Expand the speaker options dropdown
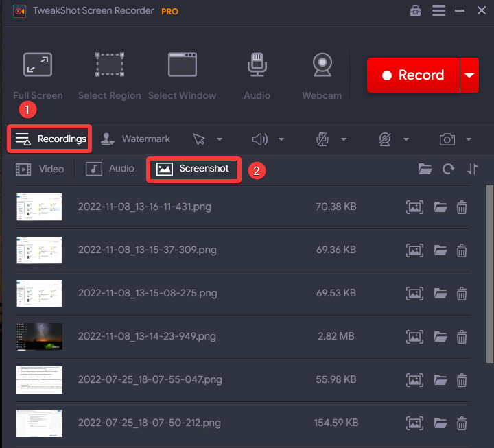494x448 pixels. pos(281,139)
